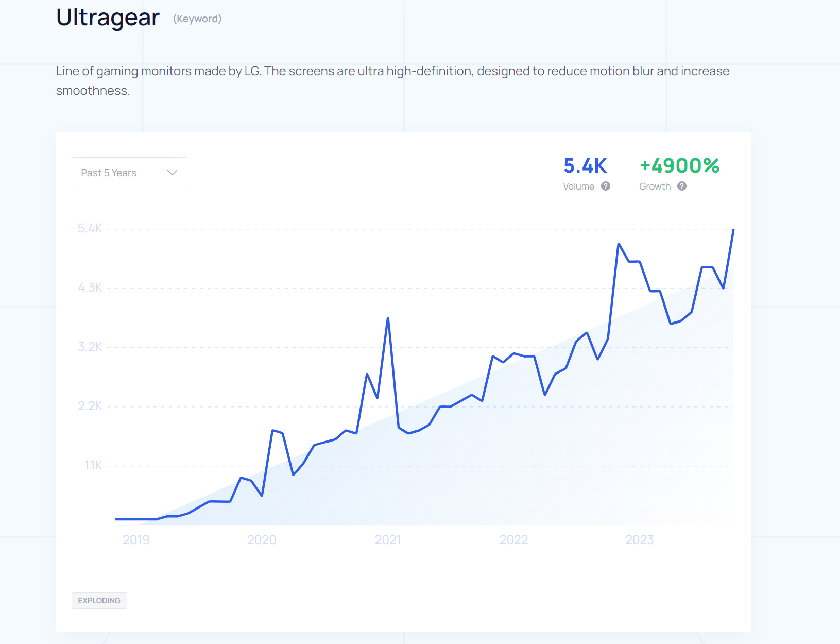
Task: Click the (Keyword) label beside the title
Action: click(x=197, y=19)
